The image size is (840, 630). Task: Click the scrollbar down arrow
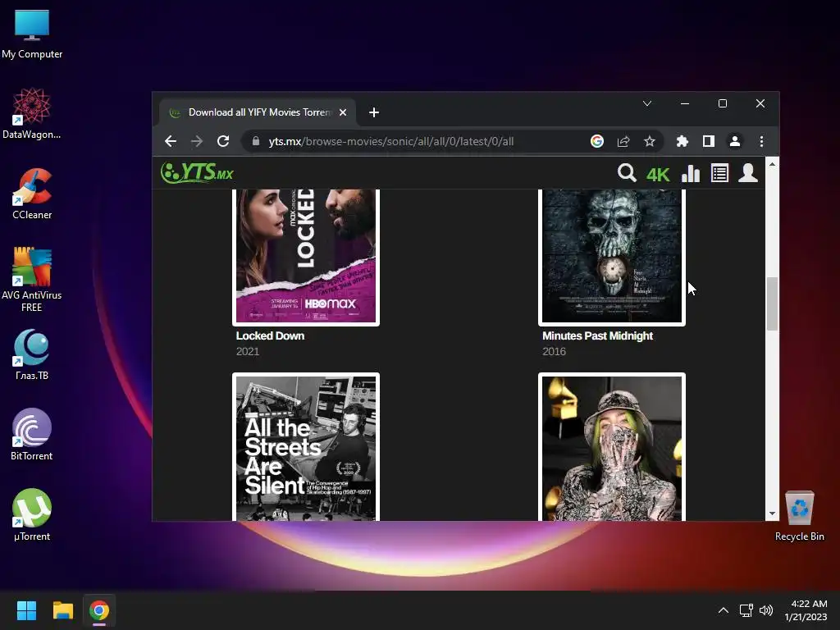pos(772,514)
